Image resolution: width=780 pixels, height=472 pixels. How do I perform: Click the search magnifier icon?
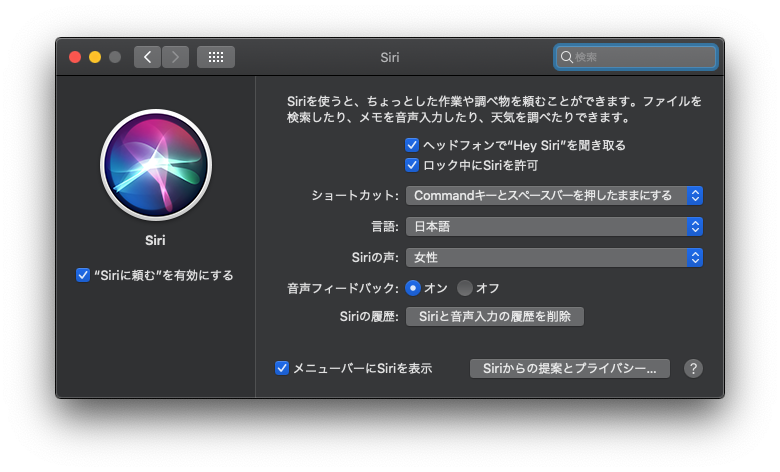coord(566,57)
